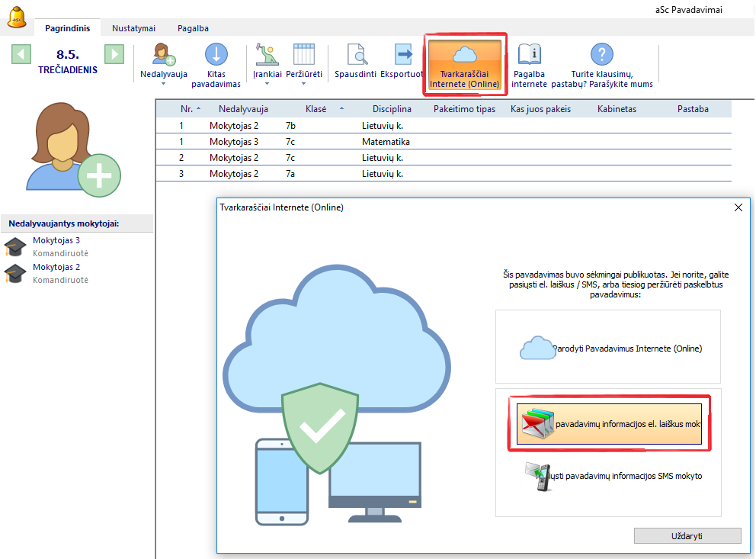Image resolution: width=756 pixels, height=559 pixels.
Task: Go to previous day with left arrow
Action: 21,54
